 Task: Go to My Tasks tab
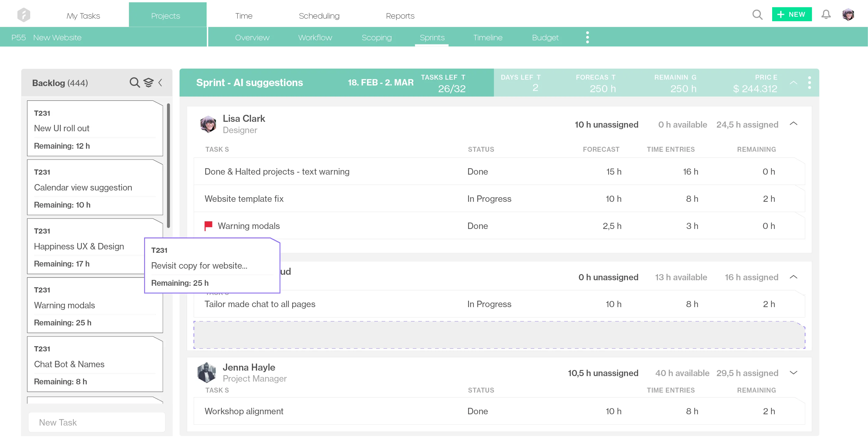coord(83,16)
